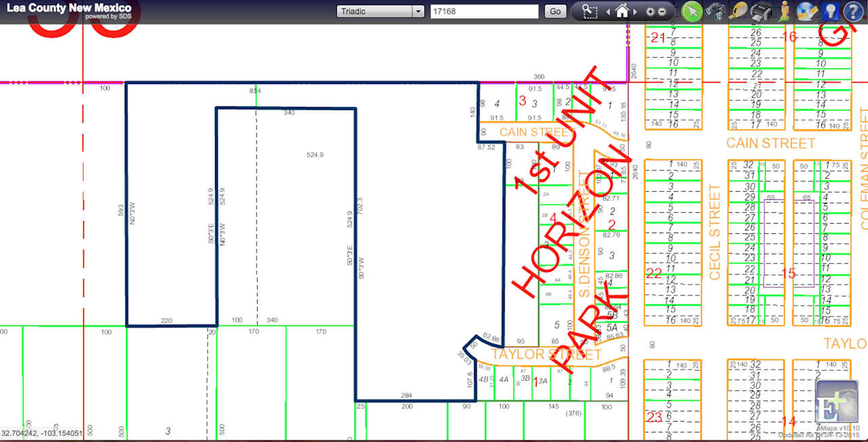Click the Lea County New Mexico logo
Image resolution: width=868 pixels, height=442 pixels.
coord(68,10)
